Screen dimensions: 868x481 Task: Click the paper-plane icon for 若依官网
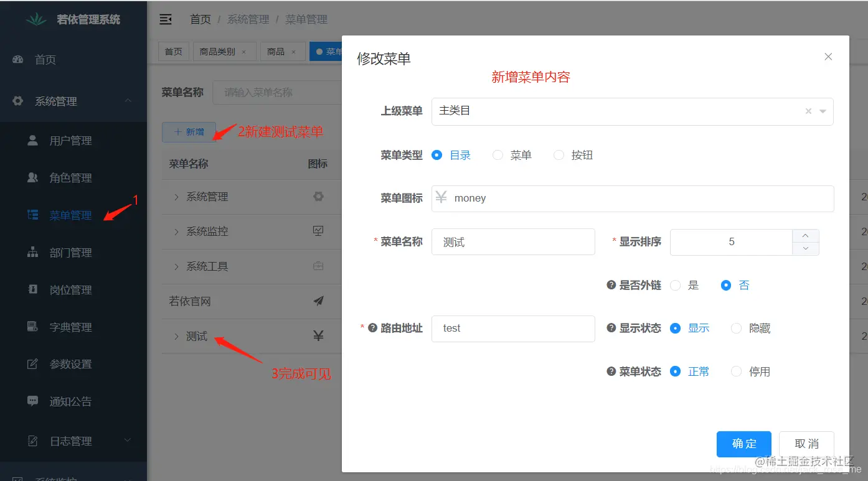pos(318,301)
